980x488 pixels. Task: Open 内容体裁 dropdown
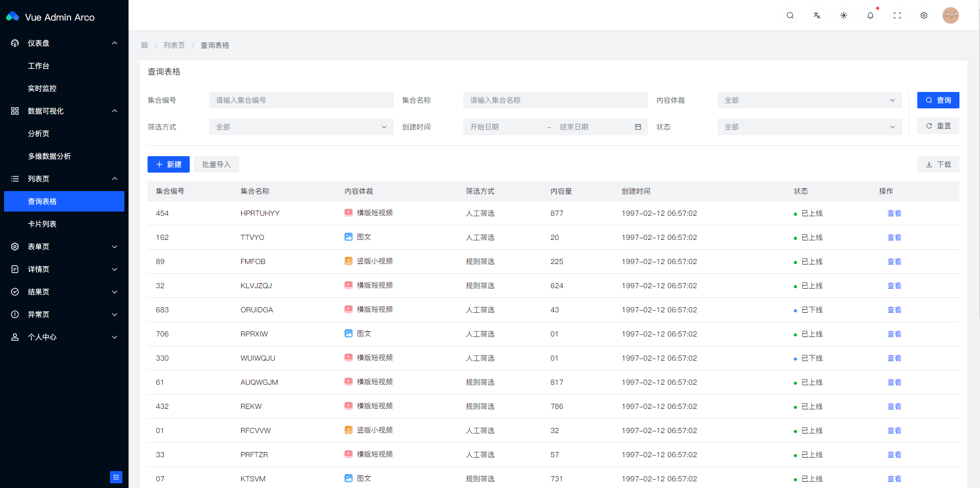810,100
